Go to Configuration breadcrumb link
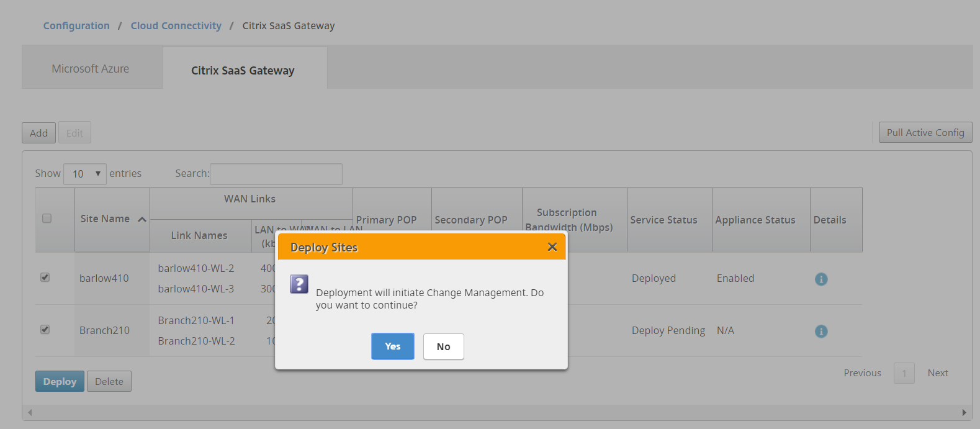 pyautogui.click(x=76, y=25)
